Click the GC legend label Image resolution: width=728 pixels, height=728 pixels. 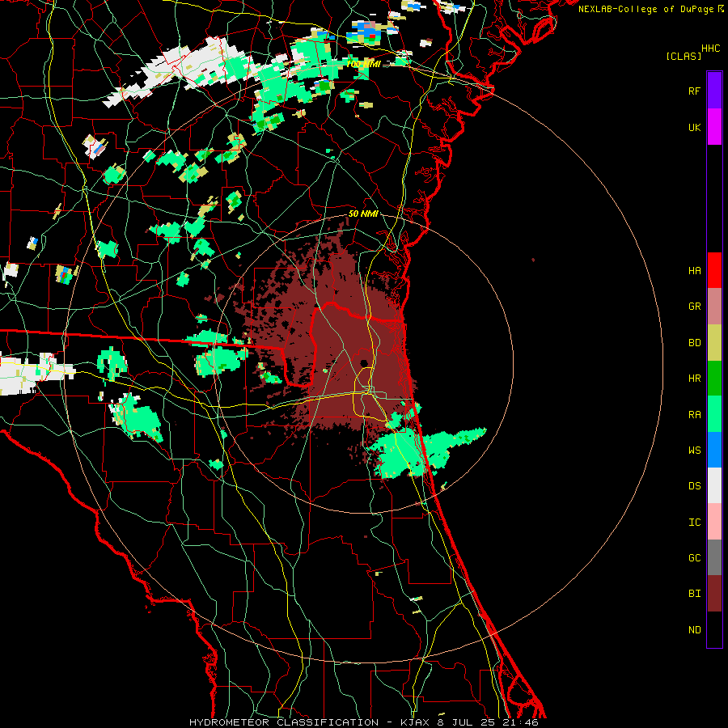click(x=695, y=558)
